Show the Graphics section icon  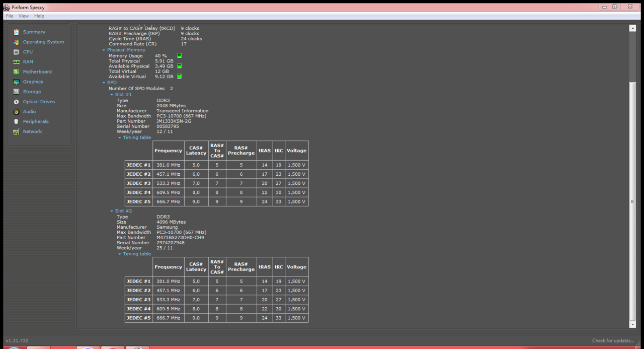coord(16,82)
